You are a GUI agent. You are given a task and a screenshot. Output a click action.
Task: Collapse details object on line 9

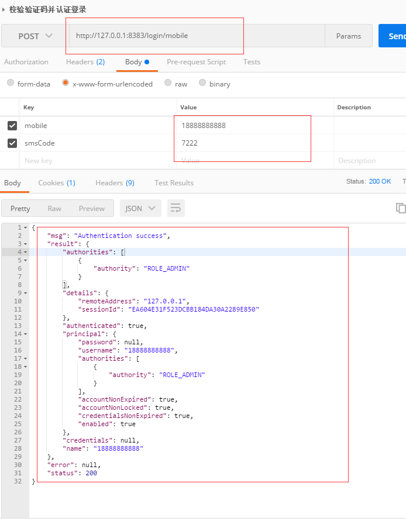pyautogui.click(x=26, y=293)
